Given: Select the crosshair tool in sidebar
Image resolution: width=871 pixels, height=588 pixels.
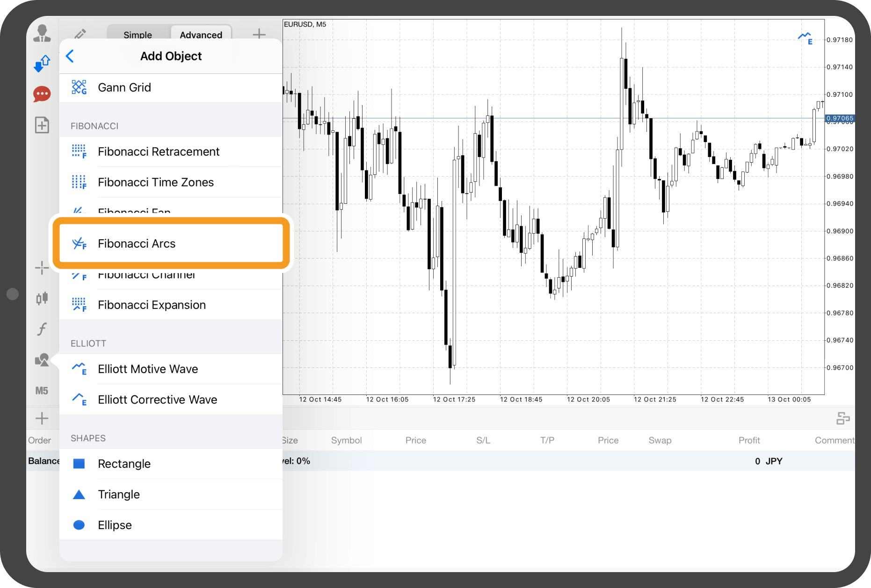Looking at the screenshot, I should coord(42,268).
